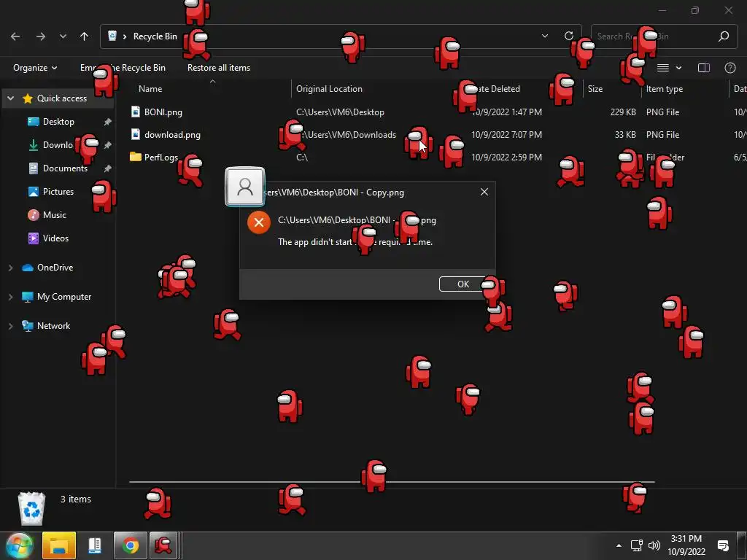The image size is (747, 560).
Task: Expand the OneDrive tree node
Action: coord(10,268)
